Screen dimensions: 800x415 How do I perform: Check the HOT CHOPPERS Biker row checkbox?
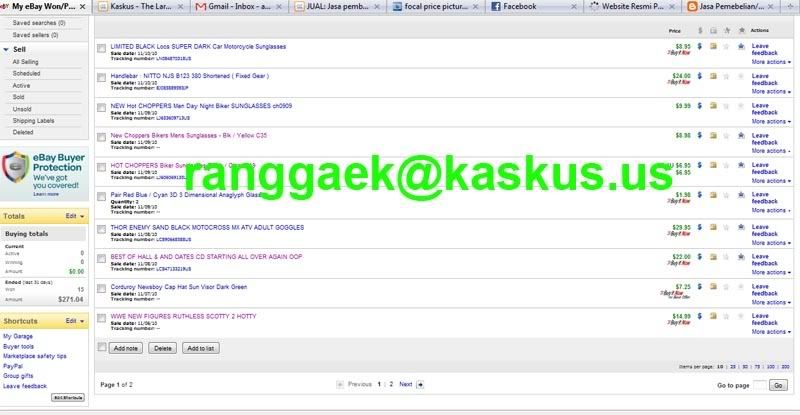(x=102, y=167)
